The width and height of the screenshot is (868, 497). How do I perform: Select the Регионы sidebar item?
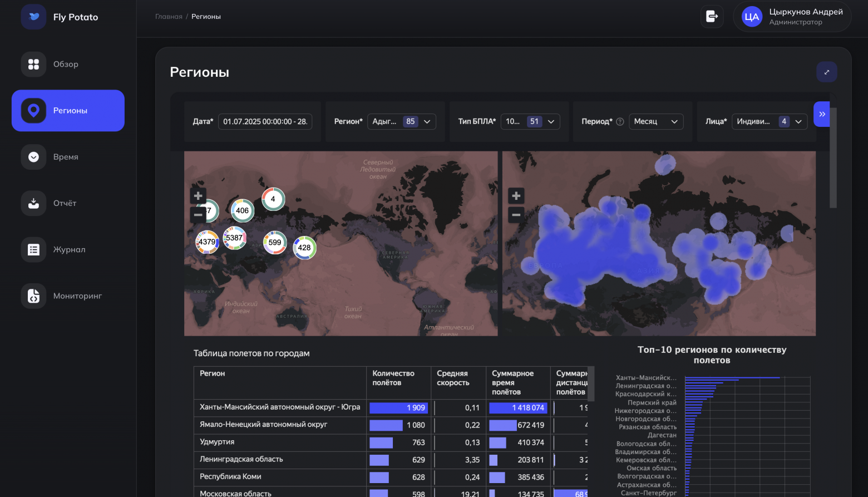coord(68,111)
